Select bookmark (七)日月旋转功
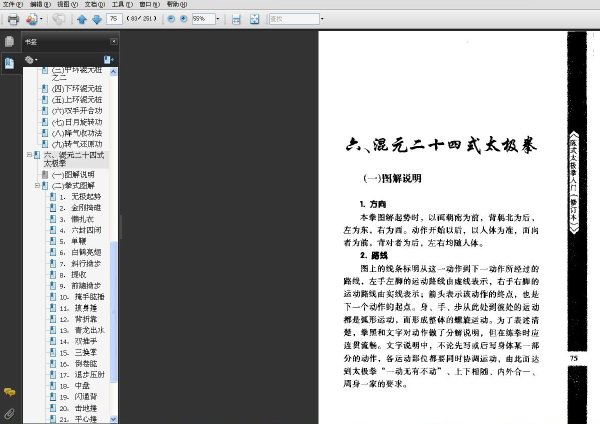The height and width of the screenshot is (424, 600). pos(77,122)
